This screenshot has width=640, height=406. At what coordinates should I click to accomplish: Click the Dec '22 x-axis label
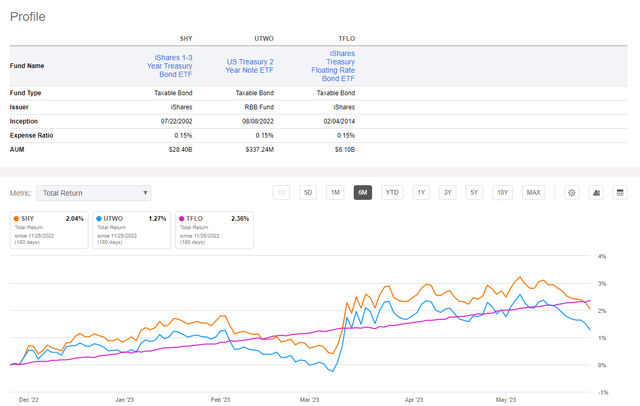(29, 399)
